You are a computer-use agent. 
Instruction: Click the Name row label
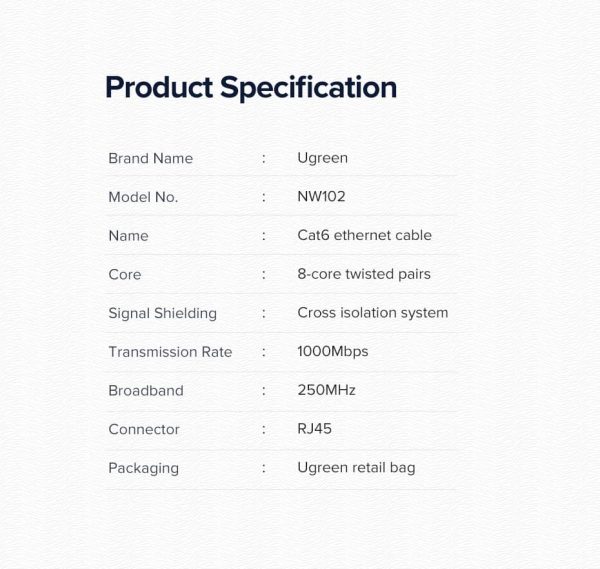coord(128,236)
